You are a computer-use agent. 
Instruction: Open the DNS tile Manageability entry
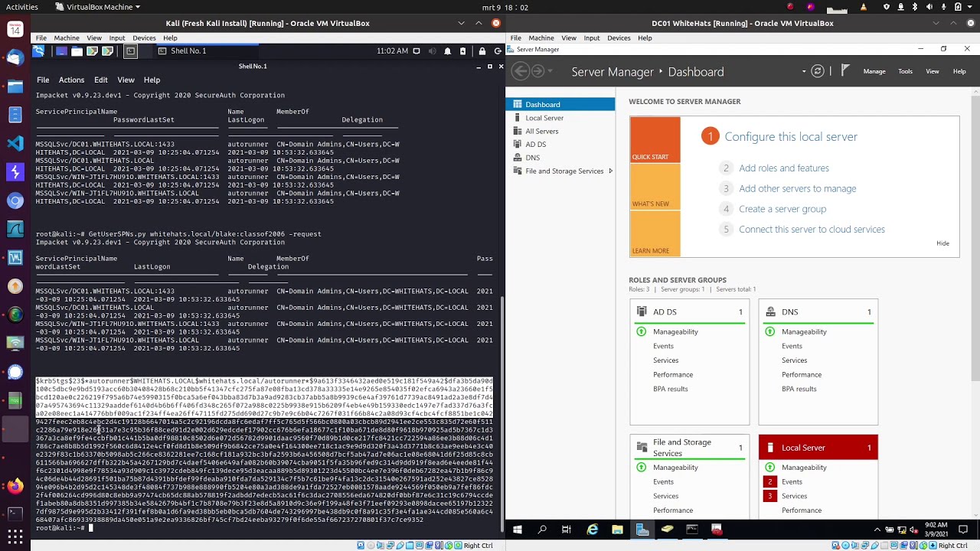click(x=804, y=331)
